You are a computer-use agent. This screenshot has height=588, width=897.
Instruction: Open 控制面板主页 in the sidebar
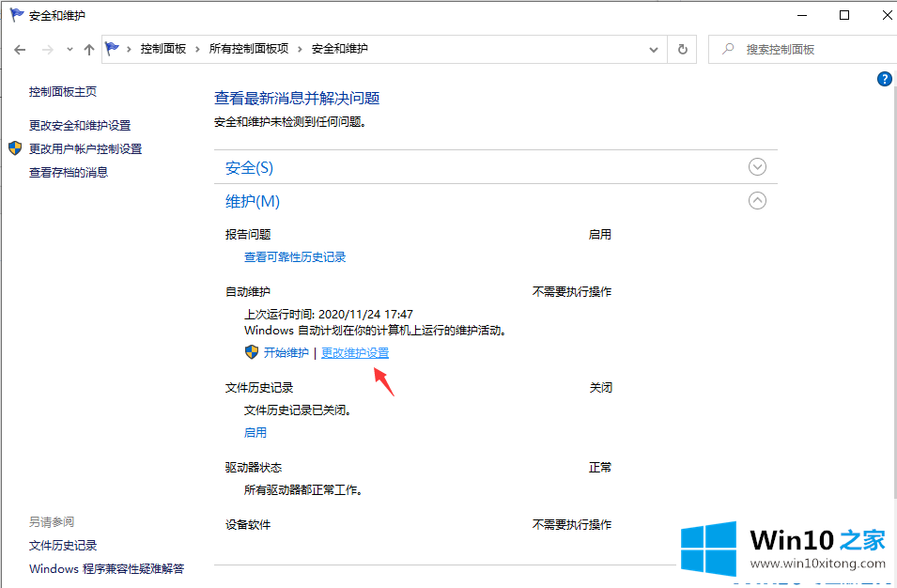(x=63, y=91)
